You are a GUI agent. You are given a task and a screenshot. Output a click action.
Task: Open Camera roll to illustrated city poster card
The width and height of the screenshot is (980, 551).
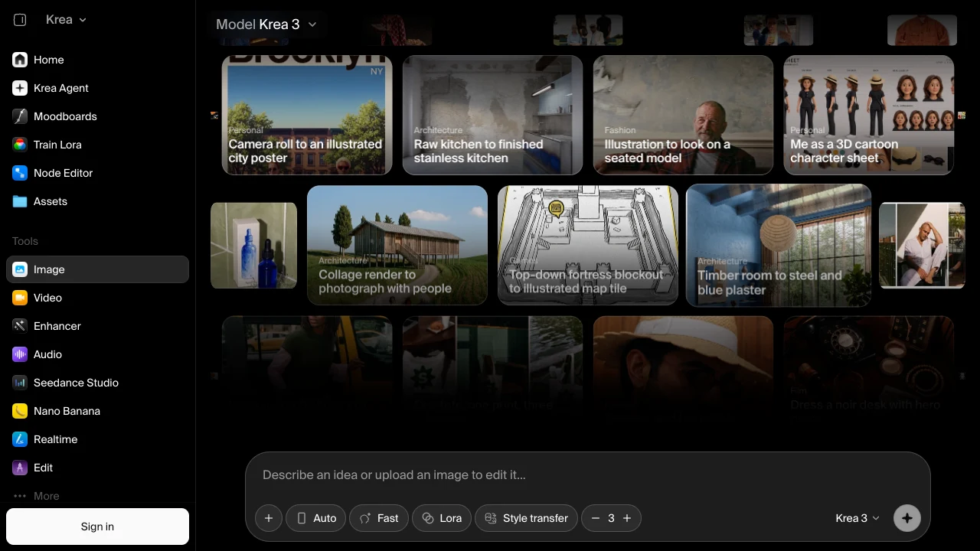(x=307, y=115)
